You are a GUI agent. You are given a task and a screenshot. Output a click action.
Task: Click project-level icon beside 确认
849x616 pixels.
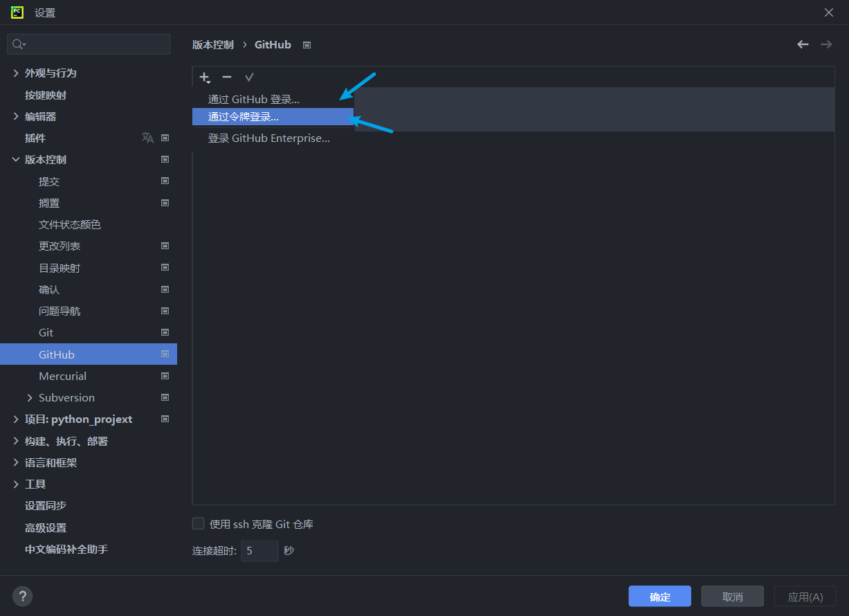165,289
